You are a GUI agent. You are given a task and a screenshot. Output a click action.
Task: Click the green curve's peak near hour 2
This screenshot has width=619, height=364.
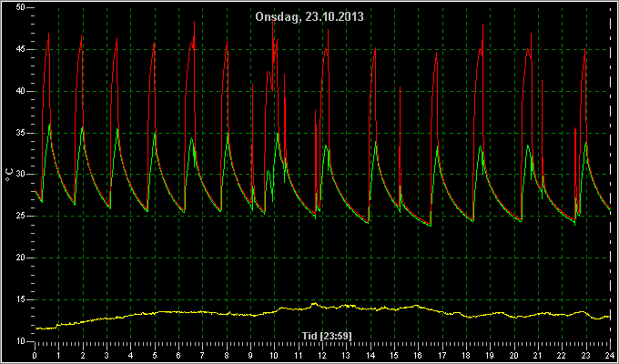pos(82,127)
